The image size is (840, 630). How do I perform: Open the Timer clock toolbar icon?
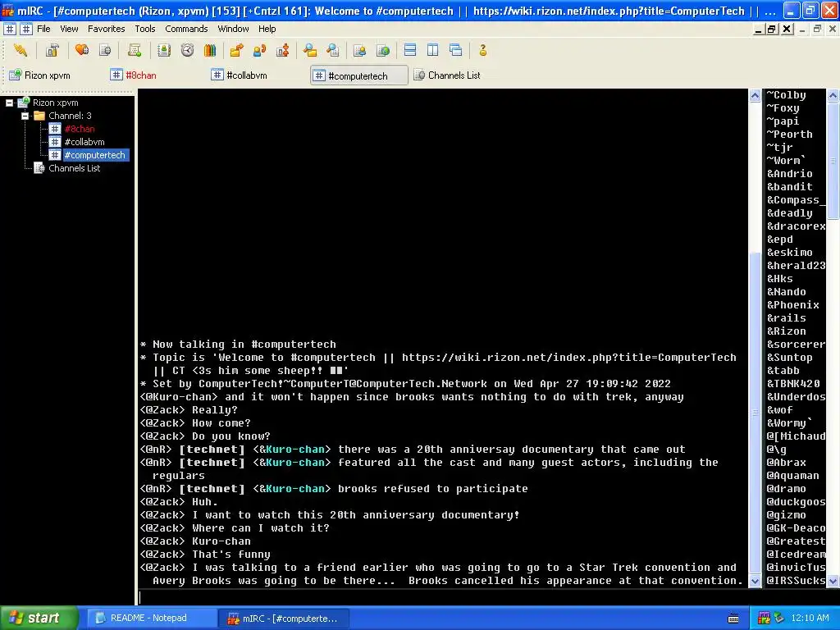187,50
